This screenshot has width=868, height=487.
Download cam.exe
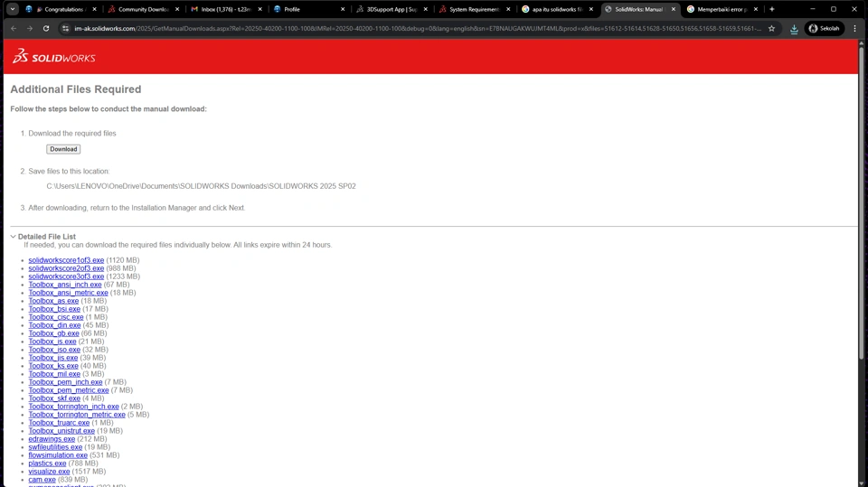42,480
